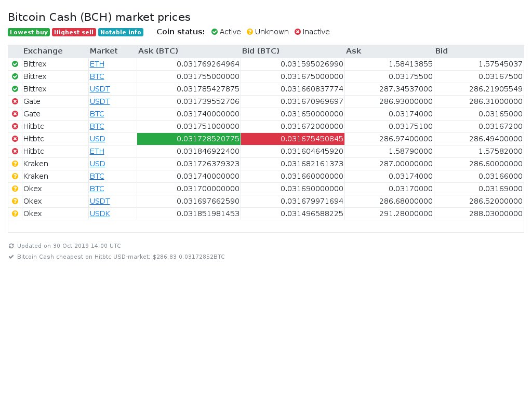Open Bittrex ETH market link
532x399 pixels.
coord(97,64)
